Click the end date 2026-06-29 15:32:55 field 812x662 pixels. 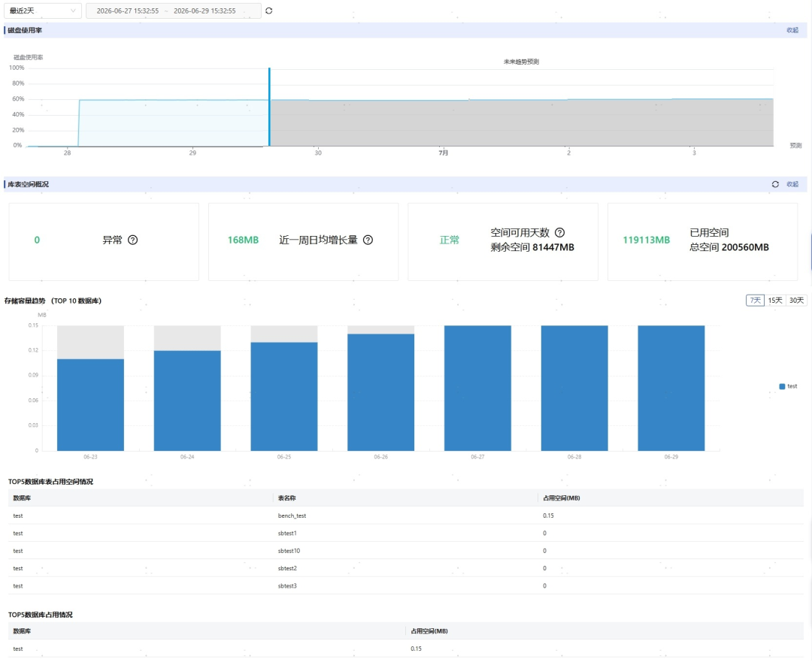(205, 11)
